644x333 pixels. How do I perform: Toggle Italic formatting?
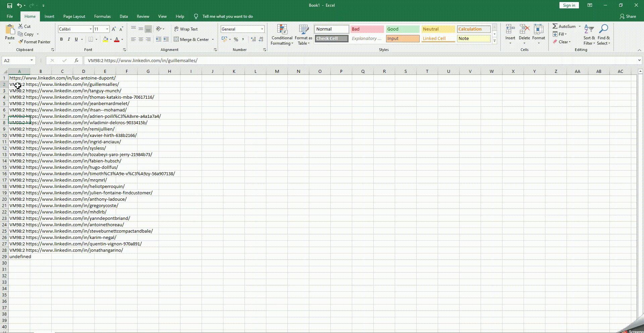click(69, 39)
